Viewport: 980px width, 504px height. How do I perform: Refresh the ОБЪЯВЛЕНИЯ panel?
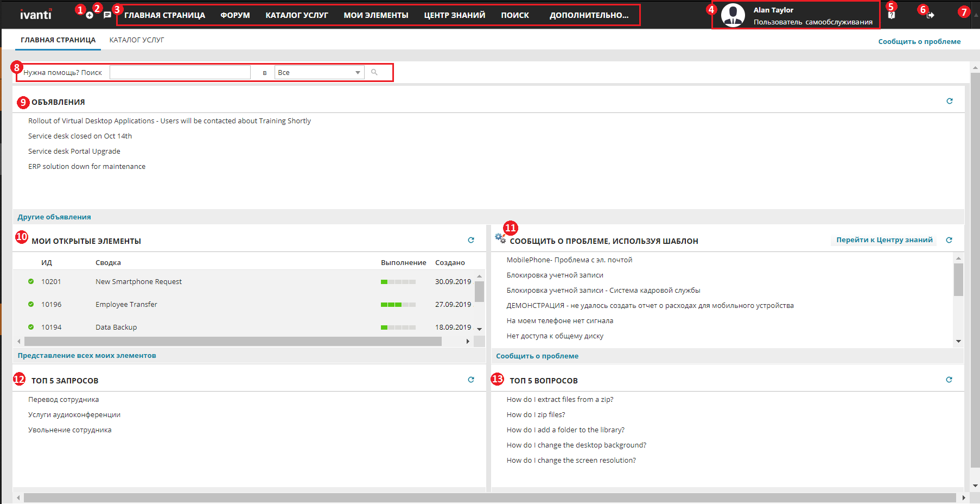point(949,101)
